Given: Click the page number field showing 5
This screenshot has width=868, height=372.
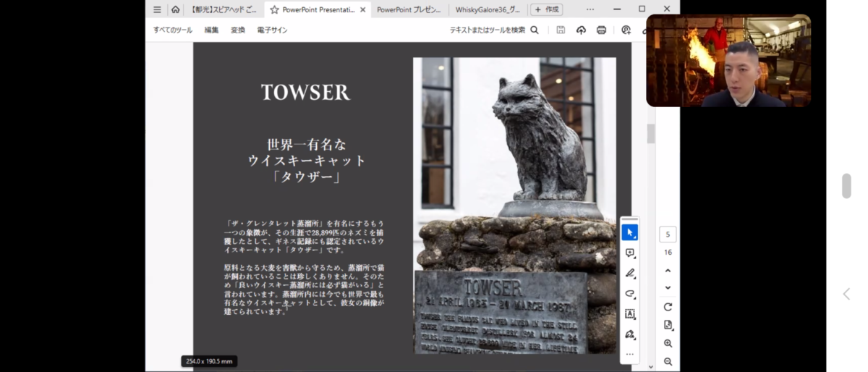Looking at the screenshot, I should (668, 234).
